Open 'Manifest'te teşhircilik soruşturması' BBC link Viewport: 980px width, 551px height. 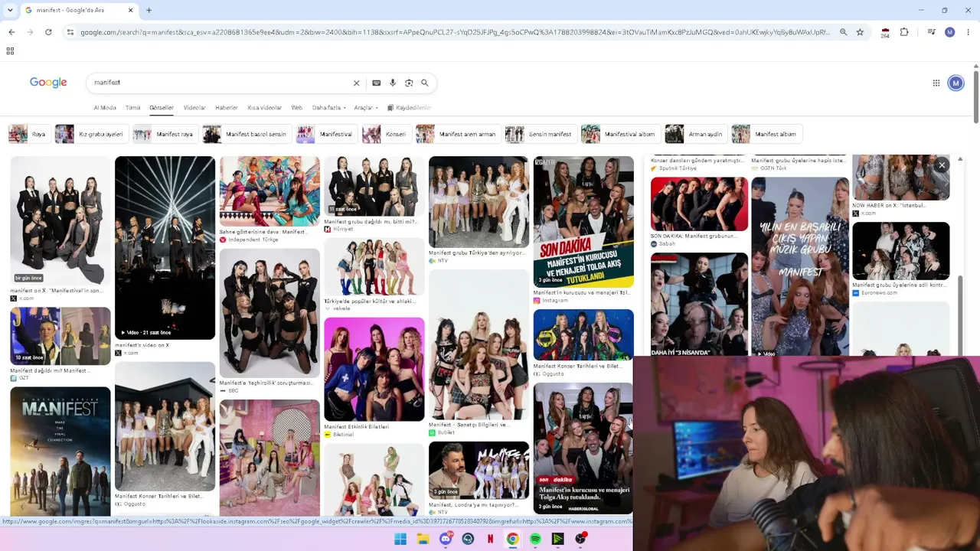[266, 383]
